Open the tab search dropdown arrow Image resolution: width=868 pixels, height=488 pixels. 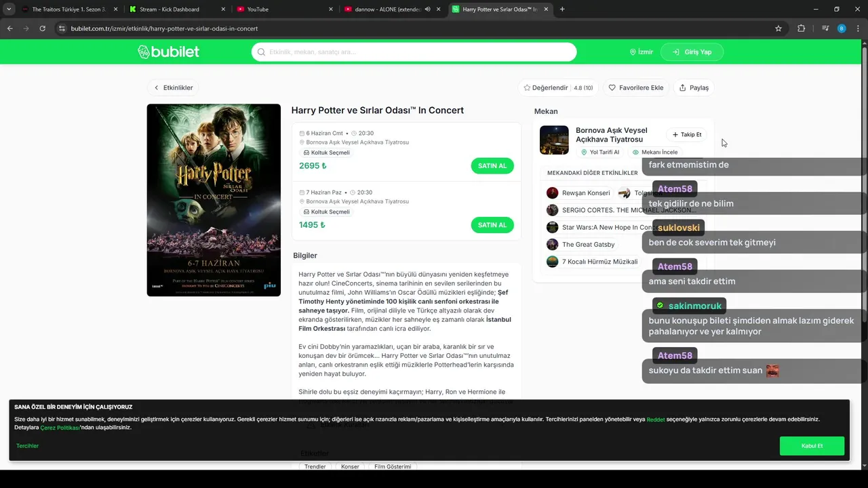[x=9, y=9]
